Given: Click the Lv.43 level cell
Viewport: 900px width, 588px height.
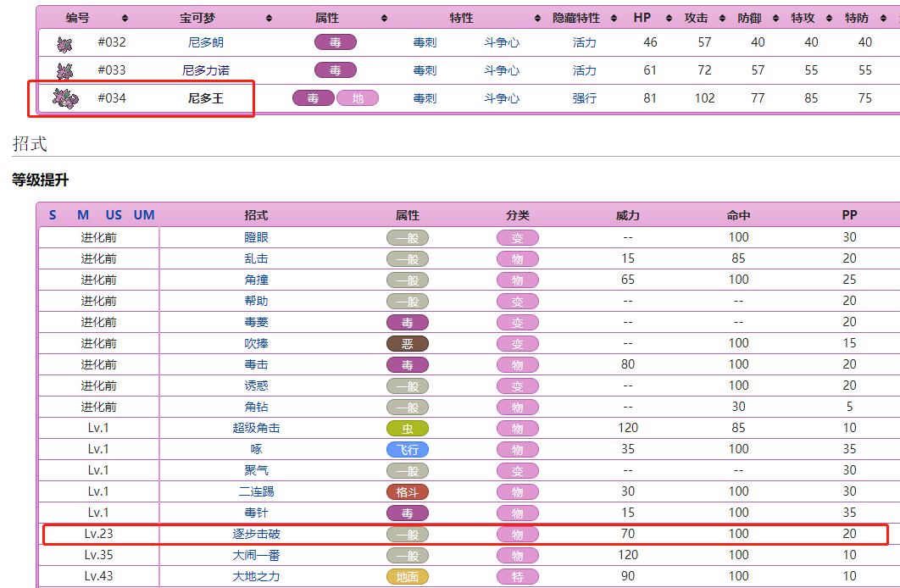Looking at the screenshot, I should point(98,576).
